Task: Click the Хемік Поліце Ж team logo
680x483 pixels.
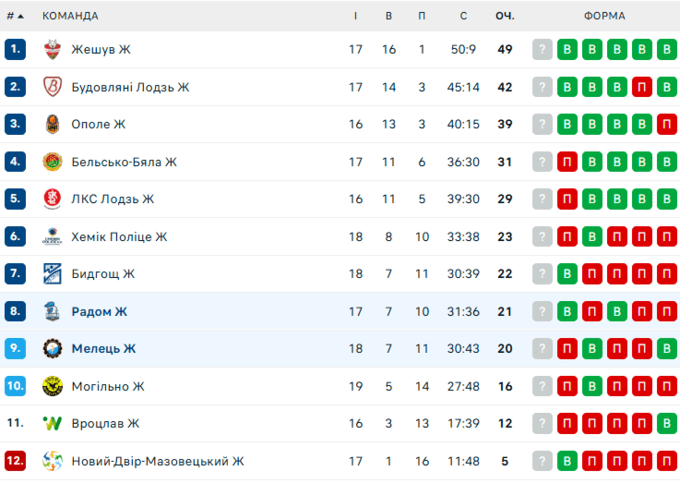Action: [53, 237]
